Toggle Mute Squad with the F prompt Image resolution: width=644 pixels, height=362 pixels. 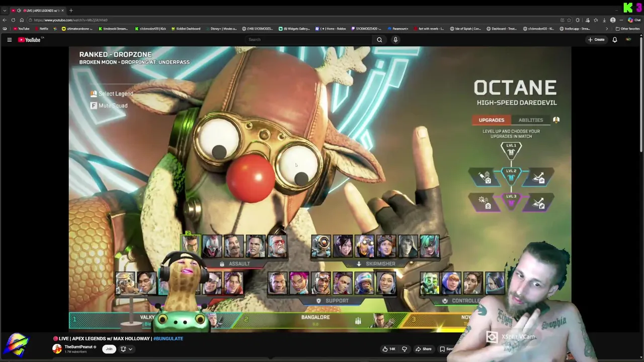tap(109, 106)
